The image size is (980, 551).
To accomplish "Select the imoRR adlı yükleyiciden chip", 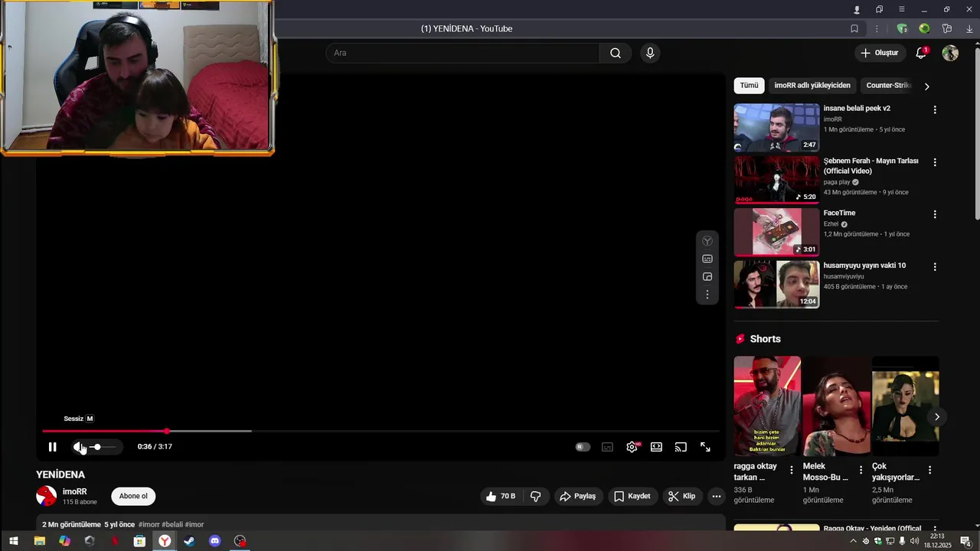I will pos(812,86).
